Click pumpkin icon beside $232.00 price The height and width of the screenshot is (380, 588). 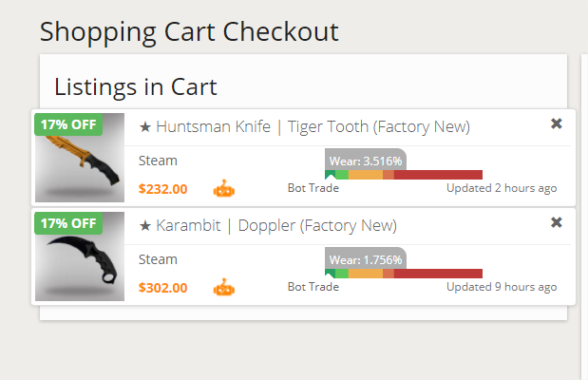(x=223, y=188)
